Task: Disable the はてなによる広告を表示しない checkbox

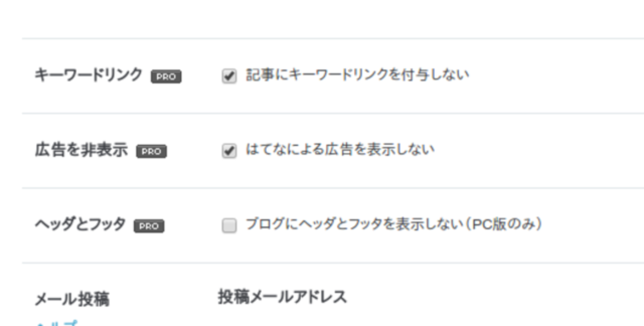Action: [x=229, y=151]
